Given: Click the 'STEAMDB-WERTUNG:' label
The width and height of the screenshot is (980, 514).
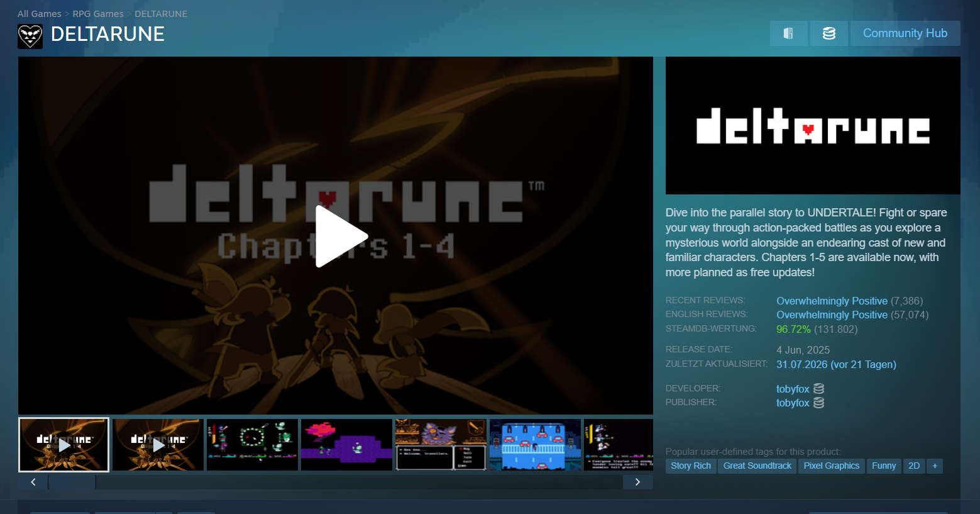Looking at the screenshot, I should tap(711, 328).
